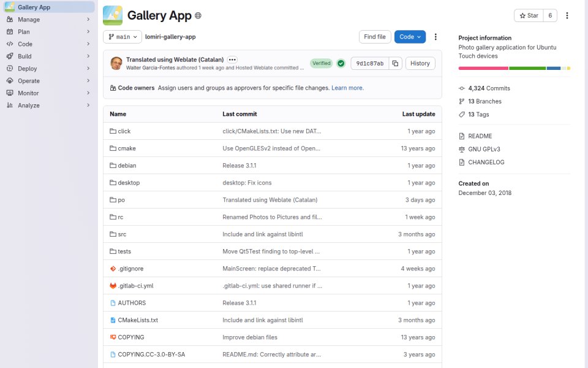Click the Gallery App project avatar

pyautogui.click(x=113, y=15)
